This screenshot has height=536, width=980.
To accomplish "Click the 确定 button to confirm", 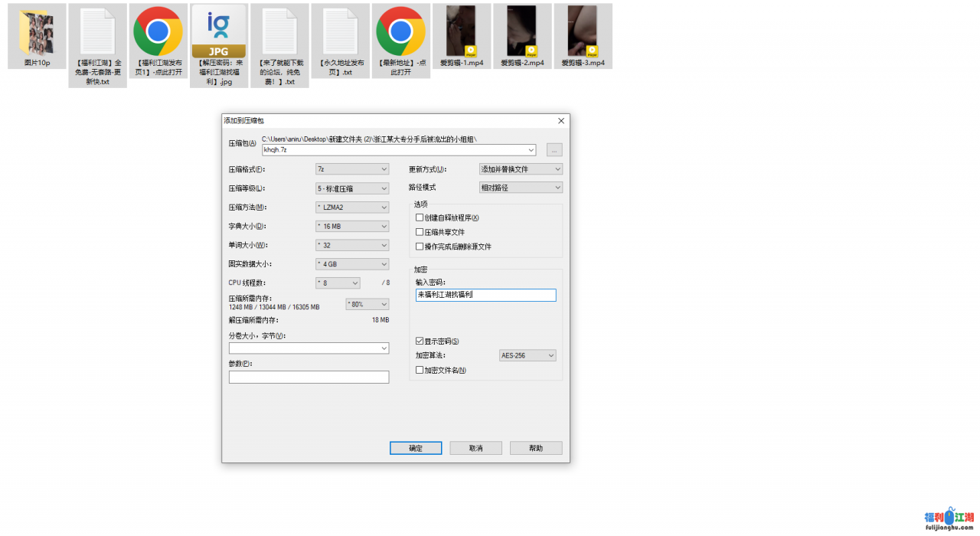I will pos(416,448).
